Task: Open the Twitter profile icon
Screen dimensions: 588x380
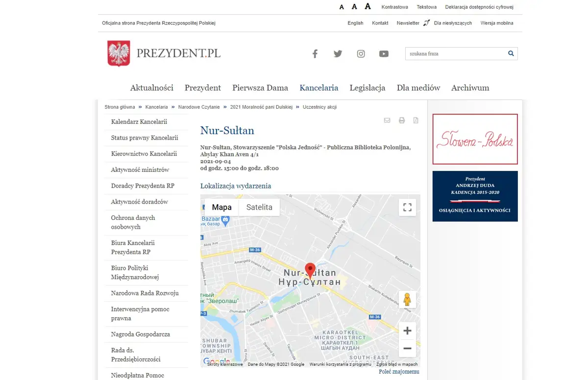Action: coord(338,54)
